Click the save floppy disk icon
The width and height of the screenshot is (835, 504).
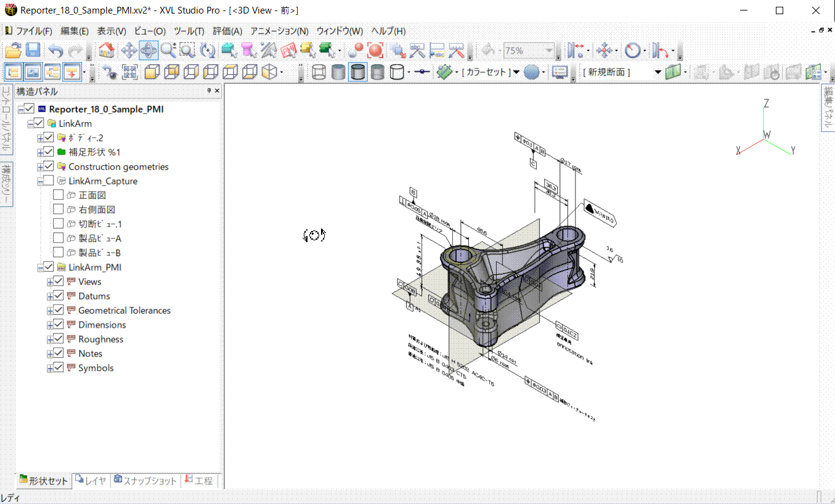point(33,51)
